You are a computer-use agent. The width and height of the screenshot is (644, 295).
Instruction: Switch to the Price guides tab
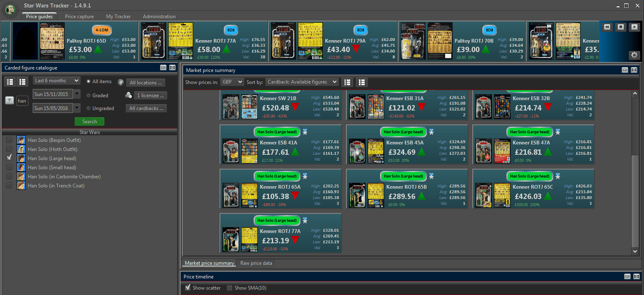click(39, 17)
